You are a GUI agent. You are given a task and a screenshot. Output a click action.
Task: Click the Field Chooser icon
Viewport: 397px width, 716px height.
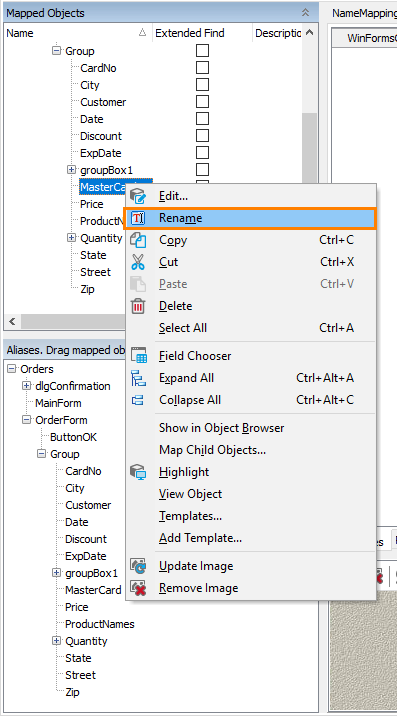139,356
